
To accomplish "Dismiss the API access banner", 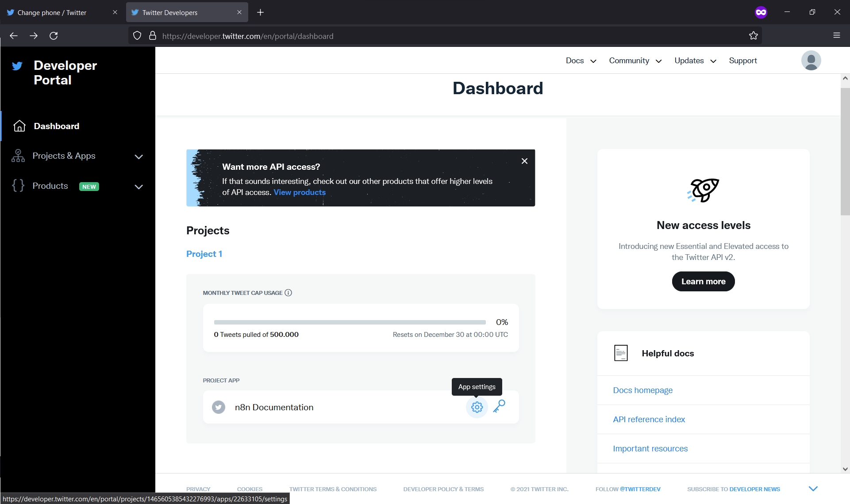I will coord(524,161).
